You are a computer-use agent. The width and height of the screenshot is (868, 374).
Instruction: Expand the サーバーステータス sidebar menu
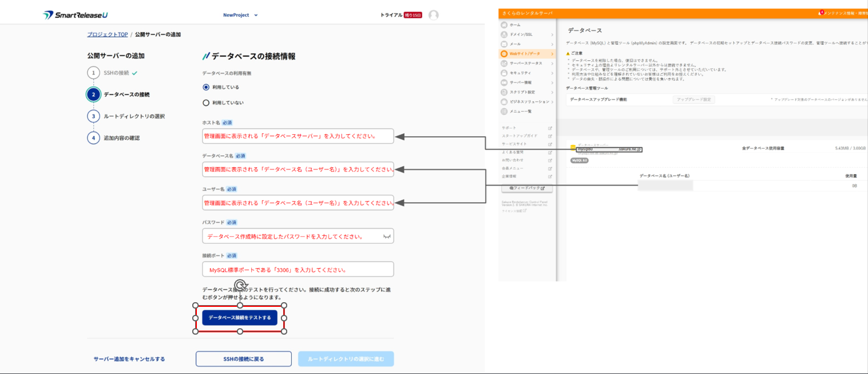point(527,63)
